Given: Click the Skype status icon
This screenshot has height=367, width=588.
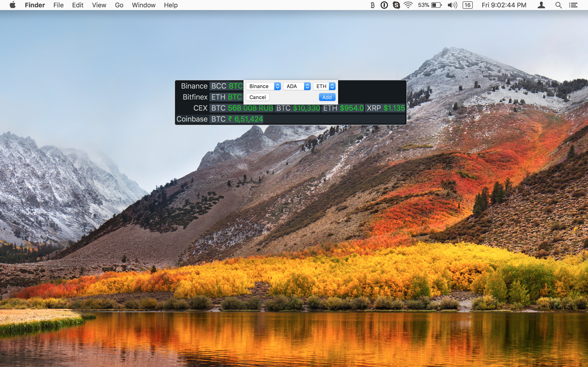Looking at the screenshot, I should (x=396, y=5).
